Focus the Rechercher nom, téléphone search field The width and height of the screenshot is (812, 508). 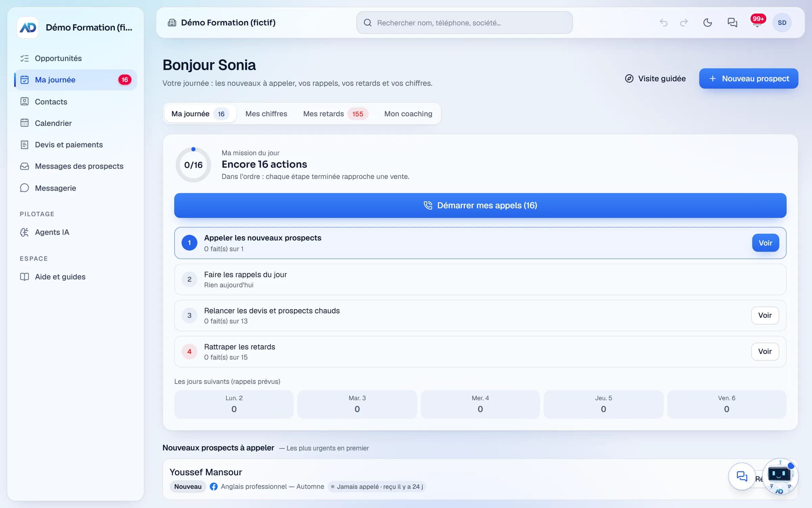click(464, 23)
